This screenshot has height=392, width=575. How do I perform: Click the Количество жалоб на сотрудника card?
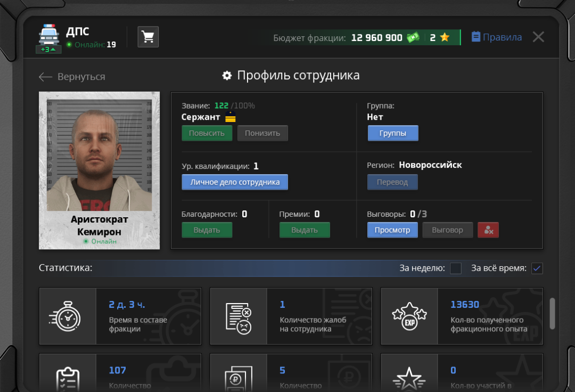[x=291, y=316]
